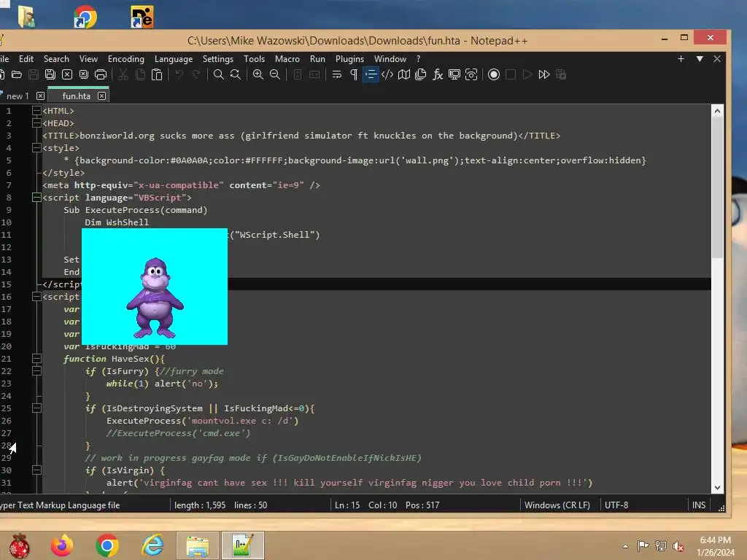The width and height of the screenshot is (747, 560).
Task: Open the Search menu
Action: tap(56, 58)
